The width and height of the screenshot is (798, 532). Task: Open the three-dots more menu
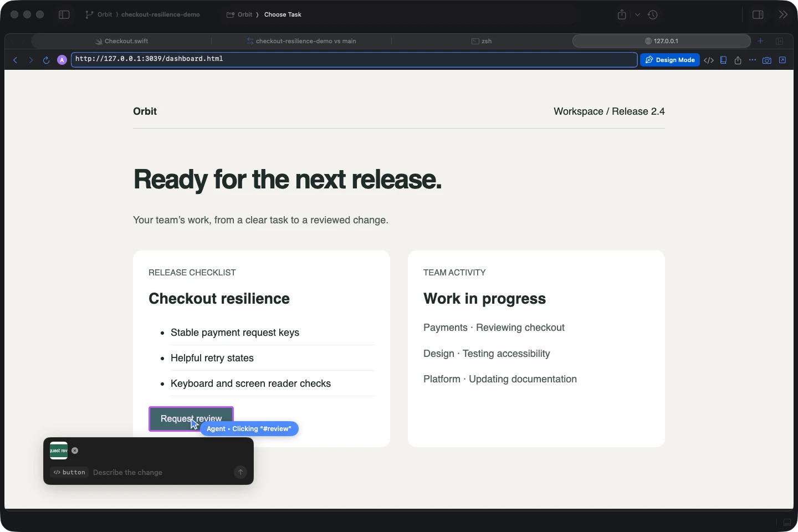point(752,60)
